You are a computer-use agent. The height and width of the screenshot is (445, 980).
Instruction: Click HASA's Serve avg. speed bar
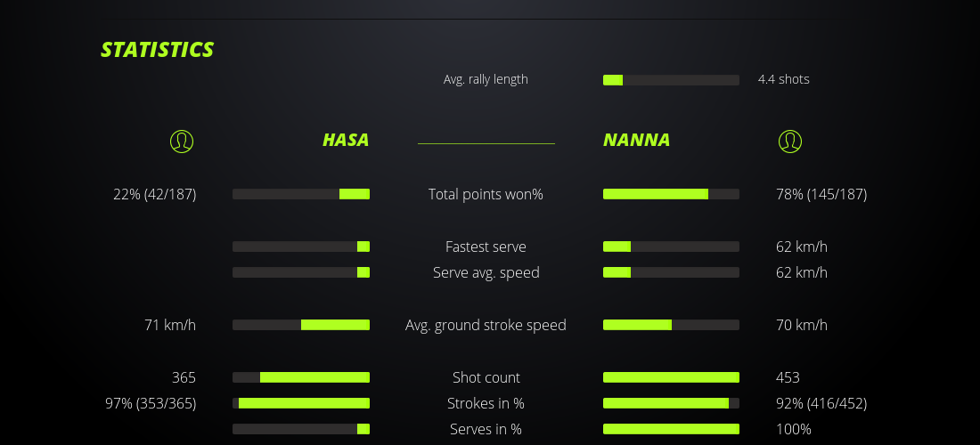301,272
